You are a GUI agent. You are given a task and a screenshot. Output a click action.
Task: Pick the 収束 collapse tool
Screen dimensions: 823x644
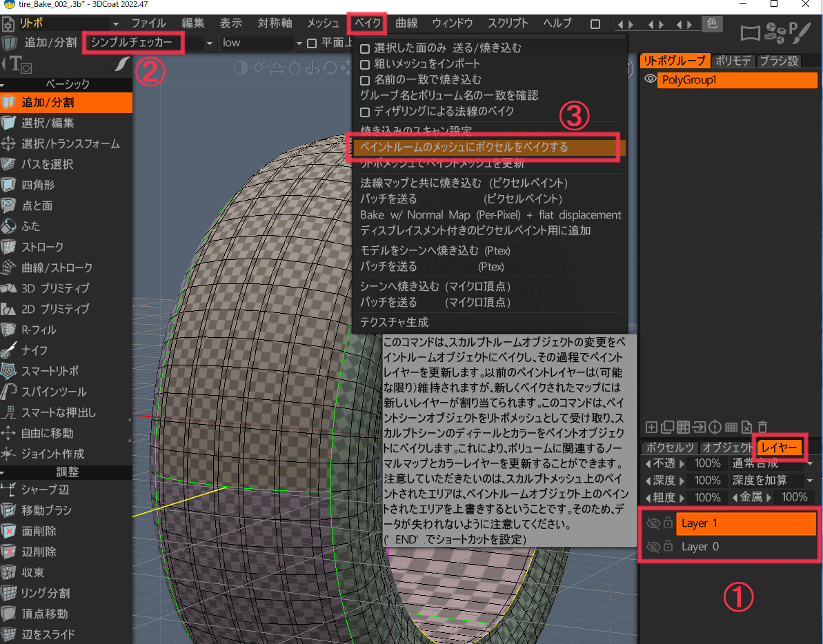point(66,573)
